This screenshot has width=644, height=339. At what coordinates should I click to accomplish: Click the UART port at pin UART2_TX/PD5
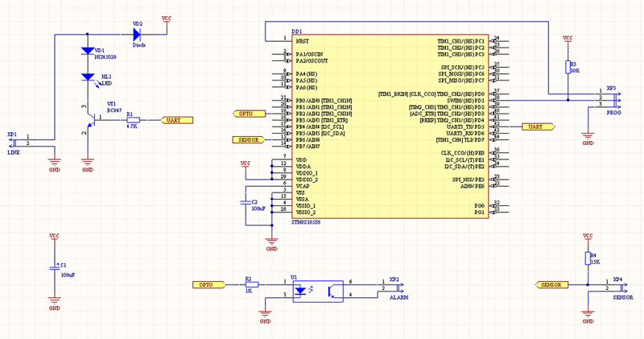click(x=539, y=126)
